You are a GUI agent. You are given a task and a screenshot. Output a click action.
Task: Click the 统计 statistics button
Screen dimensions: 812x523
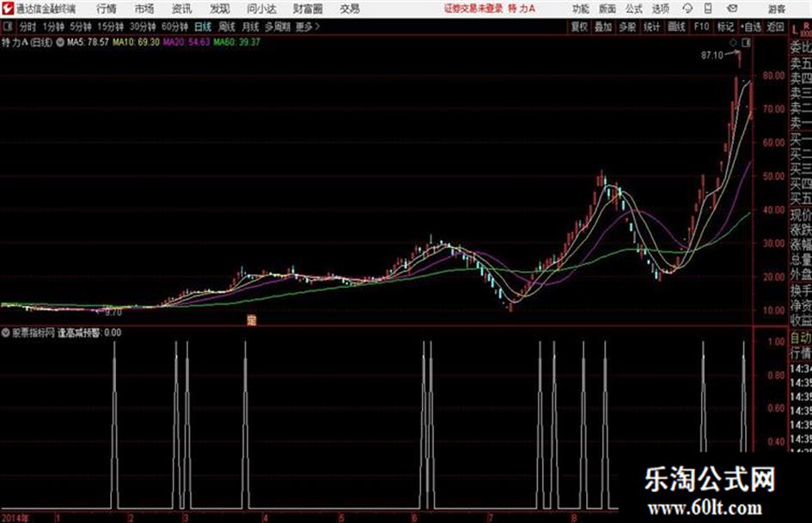(x=652, y=27)
